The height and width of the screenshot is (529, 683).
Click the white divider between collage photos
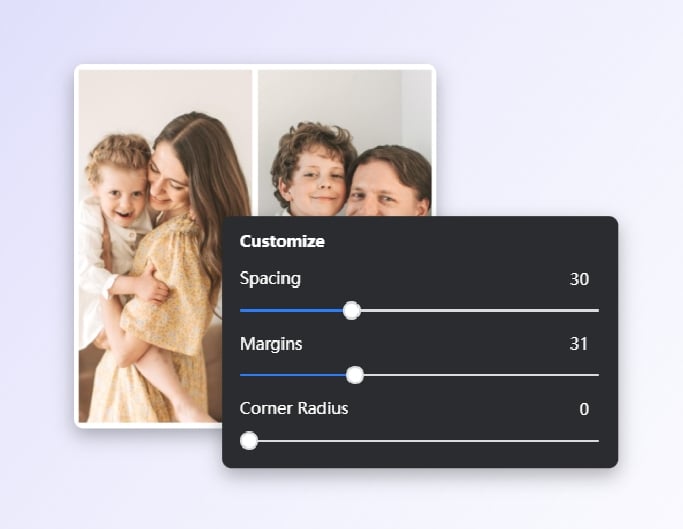pos(255,140)
